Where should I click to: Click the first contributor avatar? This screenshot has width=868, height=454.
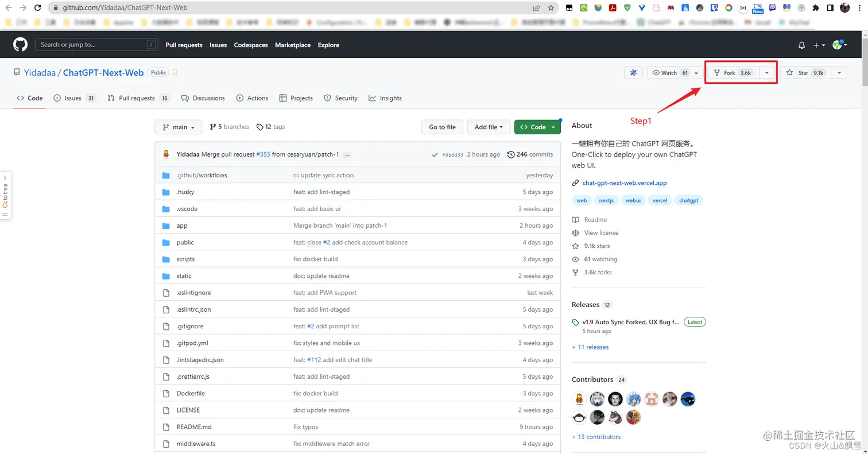(x=579, y=399)
